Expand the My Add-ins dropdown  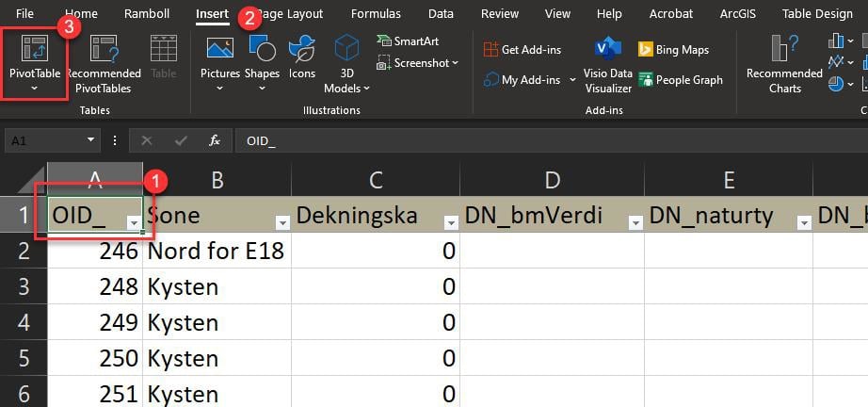pyautogui.click(x=529, y=80)
